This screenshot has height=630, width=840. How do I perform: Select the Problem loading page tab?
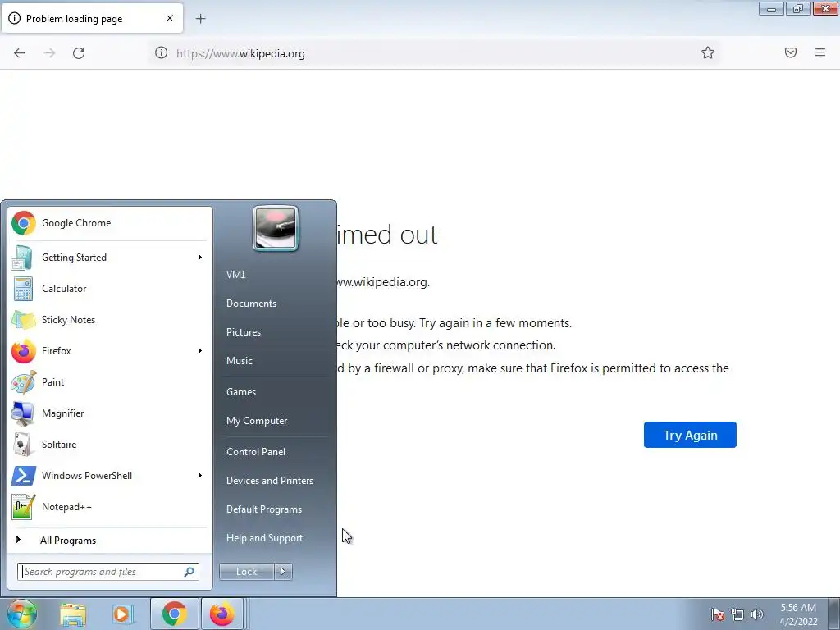(92, 18)
